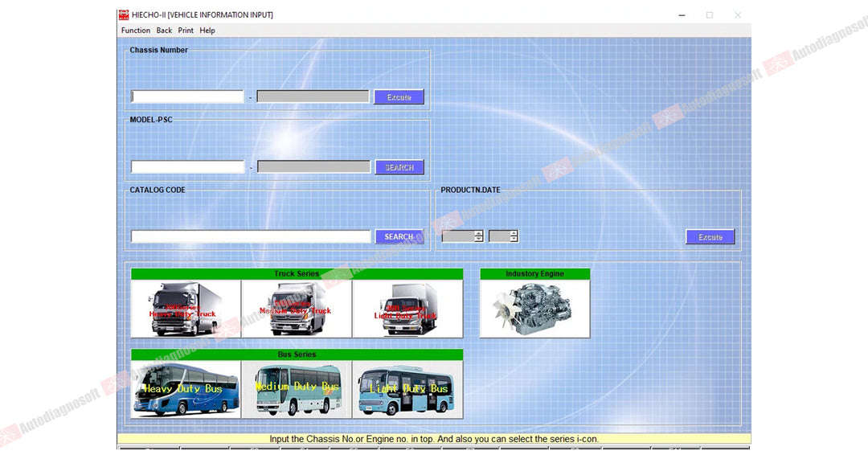Increase the first production date spinner
This screenshot has height=459, width=868.
pyautogui.click(x=479, y=233)
